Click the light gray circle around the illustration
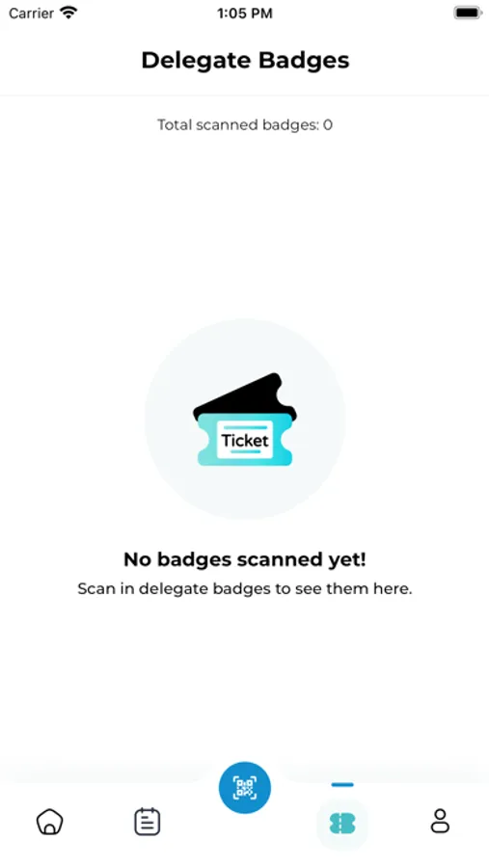489x868 pixels. (245, 420)
